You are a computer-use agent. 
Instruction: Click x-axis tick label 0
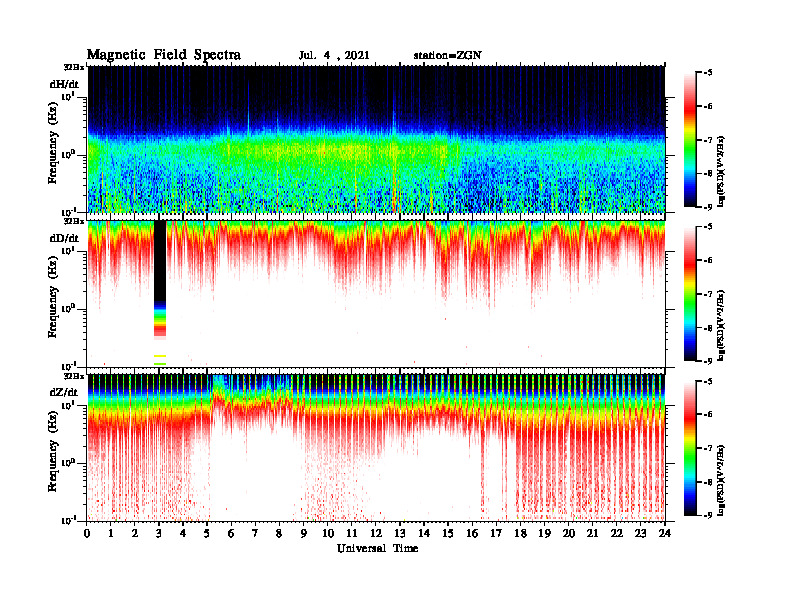87,534
